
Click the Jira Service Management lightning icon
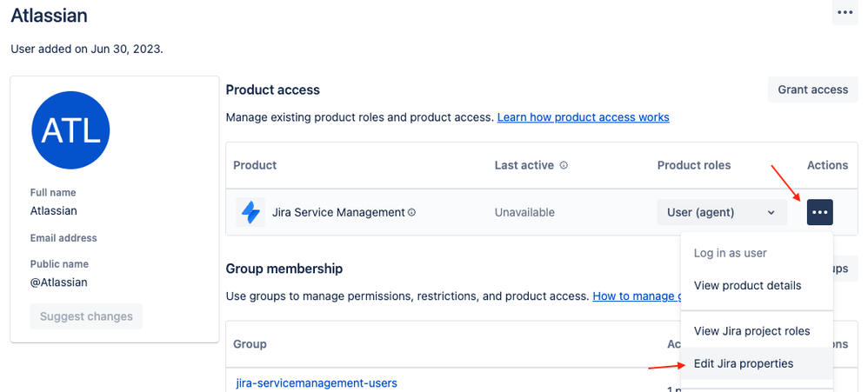(x=250, y=212)
